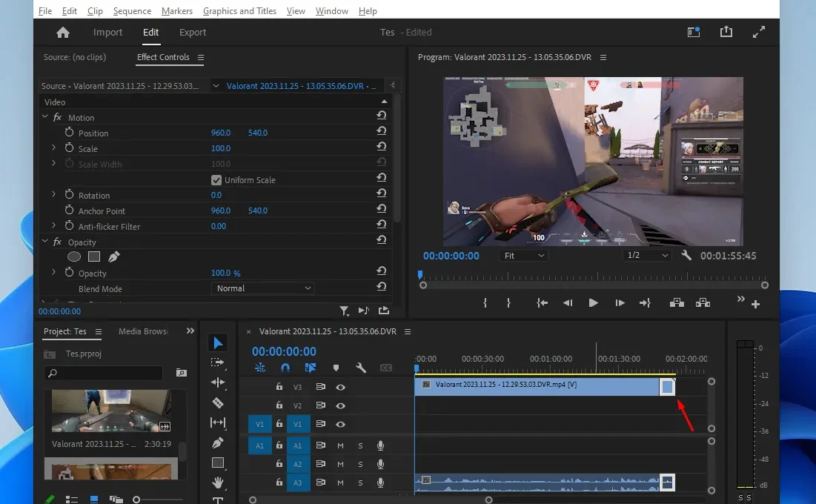
Task: Select the Selection tool arrow
Action: 218,342
